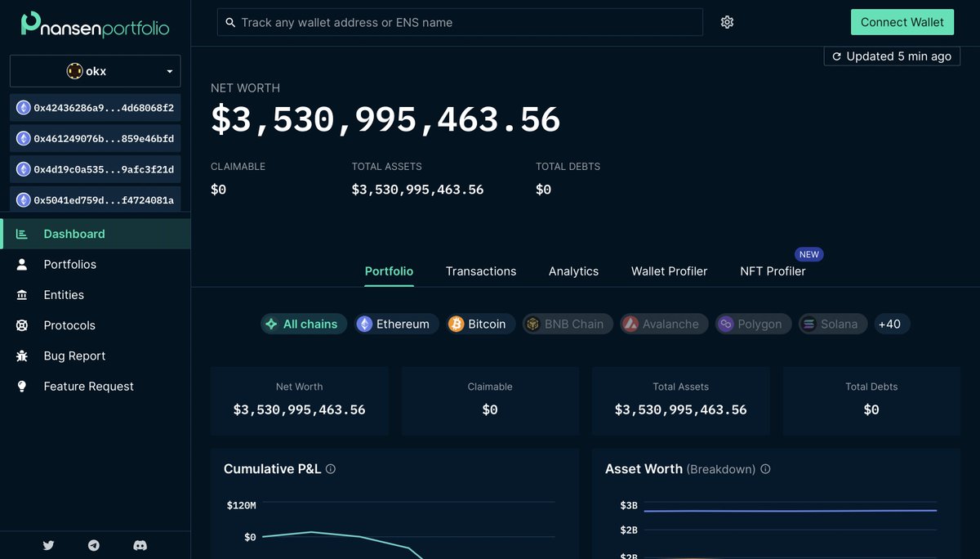The image size is (980, 559).
Task: Click Ethereum icon of address 0x42436286a9
Action: (x=24, y=107)
